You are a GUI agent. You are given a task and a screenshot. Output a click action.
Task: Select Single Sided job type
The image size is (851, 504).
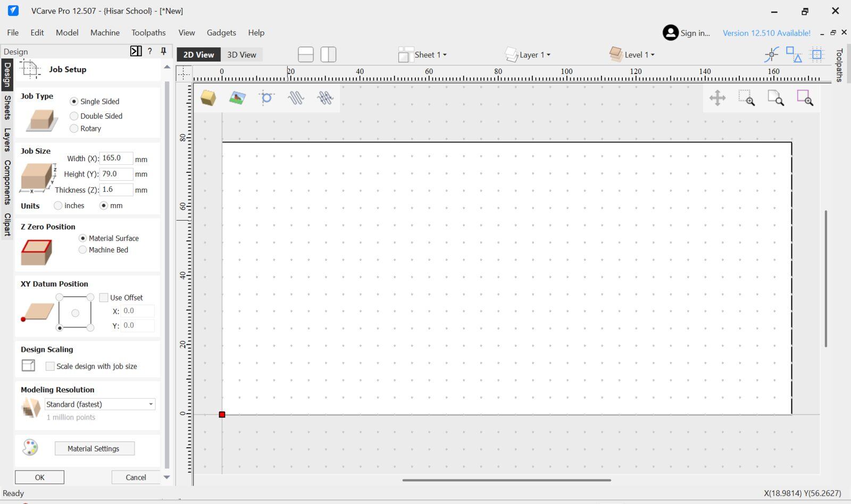point(74,102)
